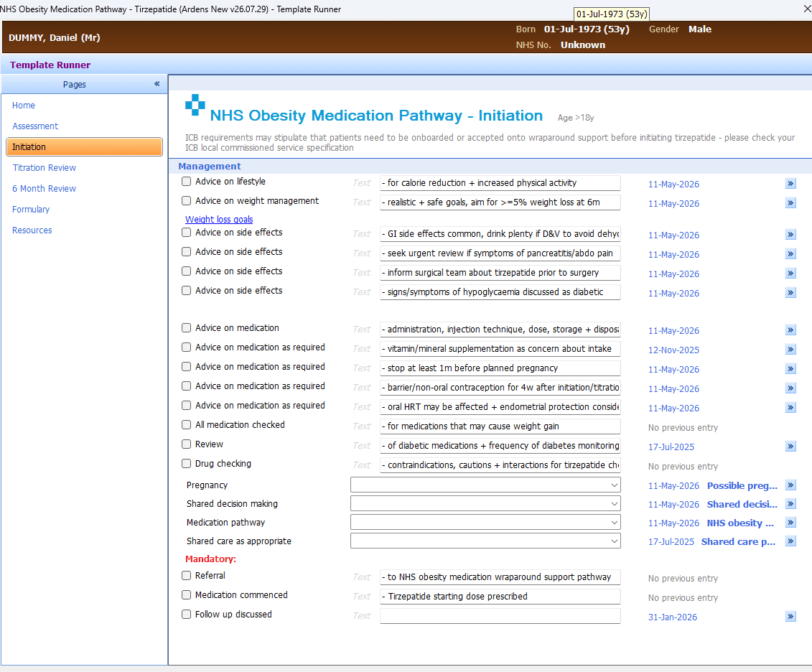Open history arrow for hypoglycaemia signs row

coord(790,293)
